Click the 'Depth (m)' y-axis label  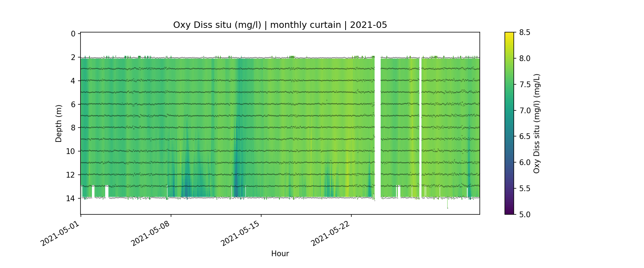coord(59,123)
